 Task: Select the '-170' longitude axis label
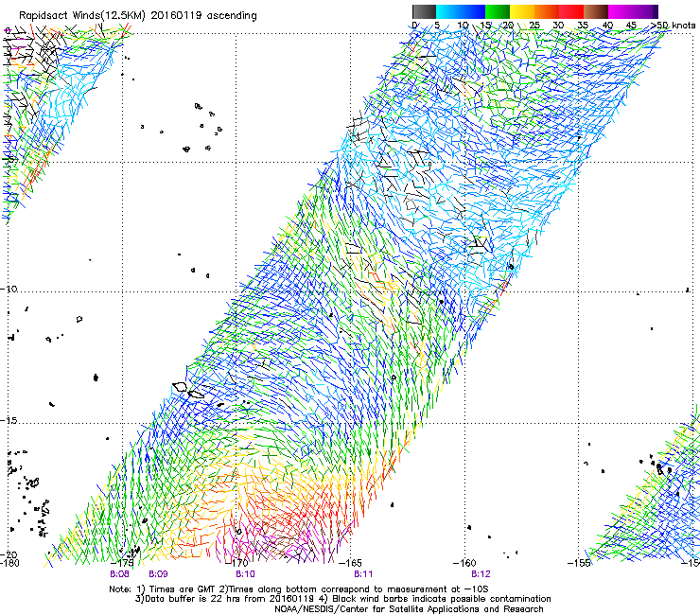click(x=238, y=563)
